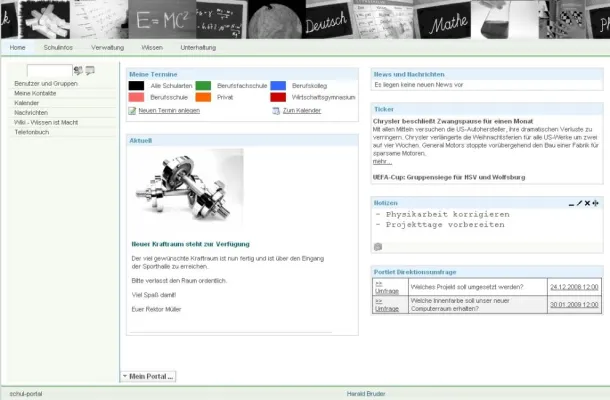Select blue Berufskolleg color swatch
This screenshot has height=400, width=610.
pyautogui.click(x=278, y=86)
